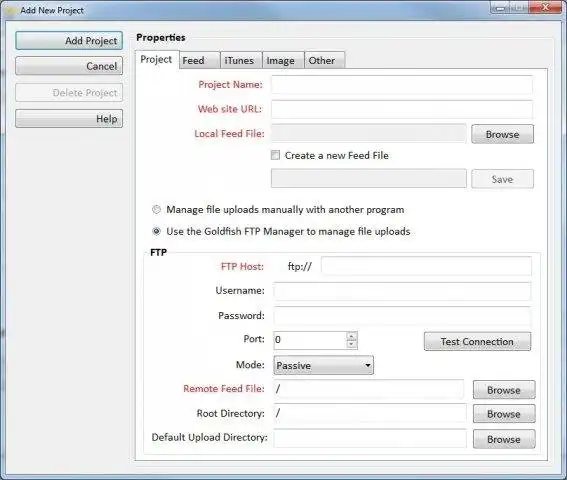Go to the Image tab
The height and width of the screenshot is (480, 567).
(282, 60)
